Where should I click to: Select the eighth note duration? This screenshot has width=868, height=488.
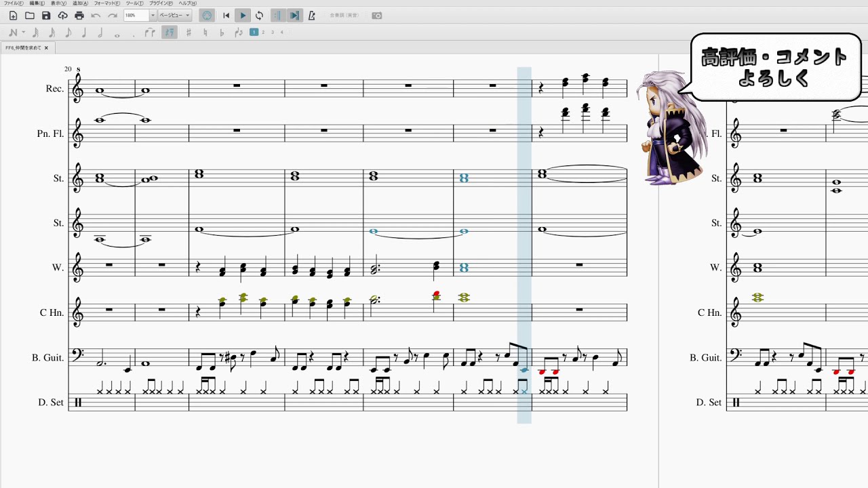[68, 33]
